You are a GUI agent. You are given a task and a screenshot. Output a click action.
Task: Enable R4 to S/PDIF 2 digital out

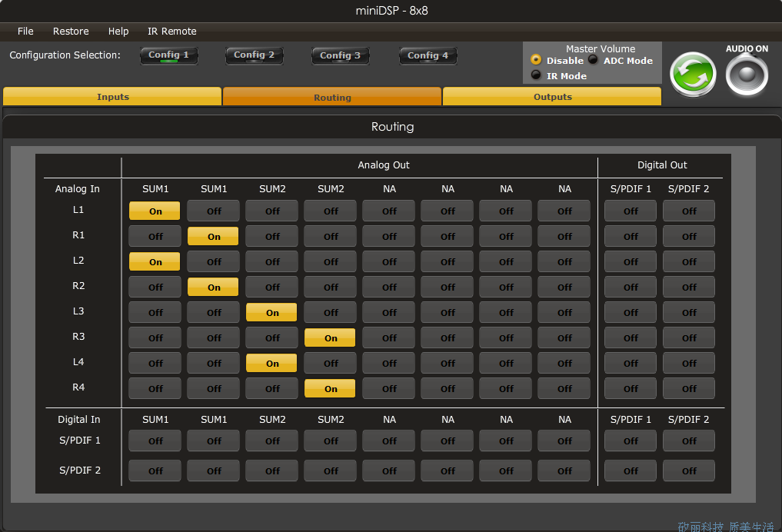[689, 389]
